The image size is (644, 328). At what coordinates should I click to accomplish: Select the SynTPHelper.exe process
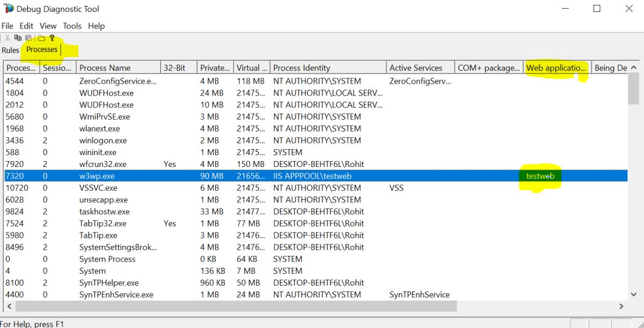(315, 282)
